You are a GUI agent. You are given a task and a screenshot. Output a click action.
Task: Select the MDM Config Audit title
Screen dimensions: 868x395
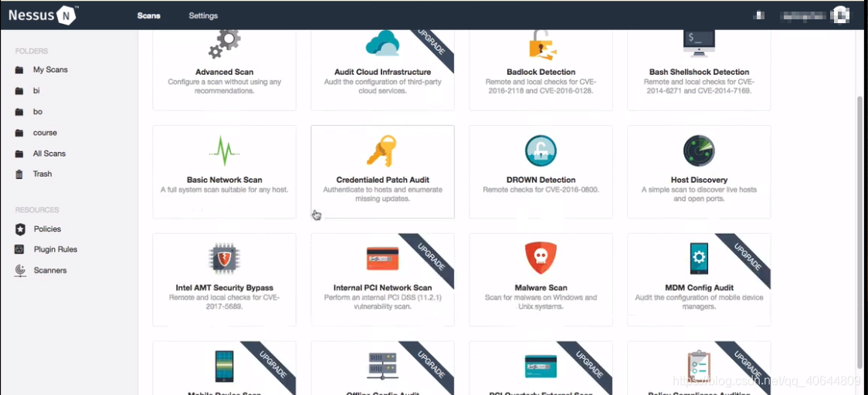coord(699,288)
